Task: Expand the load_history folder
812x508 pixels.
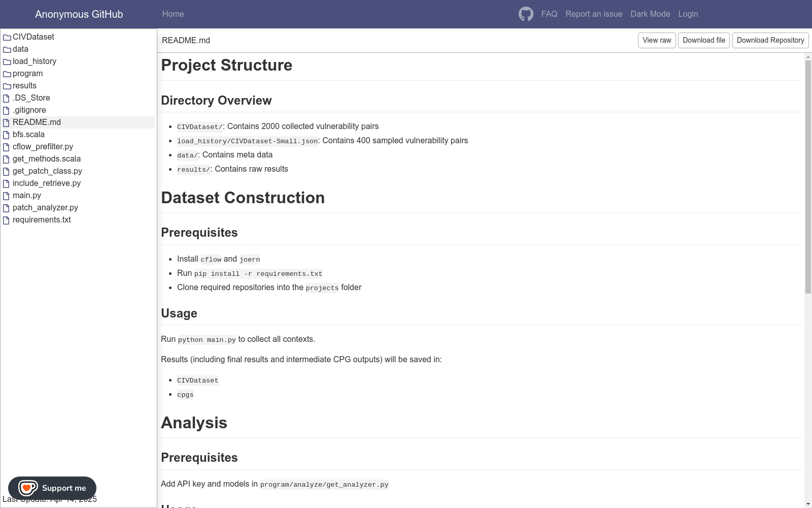Action: pos(35,61)
